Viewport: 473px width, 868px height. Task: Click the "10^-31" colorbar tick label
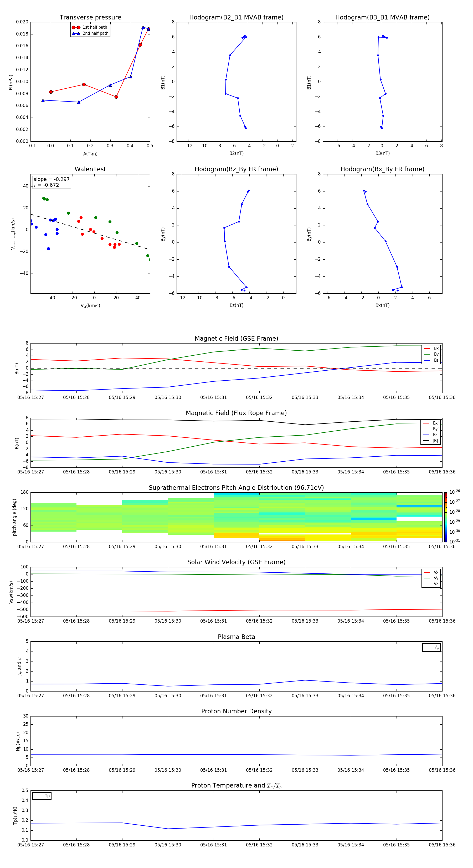pos(455,542)
